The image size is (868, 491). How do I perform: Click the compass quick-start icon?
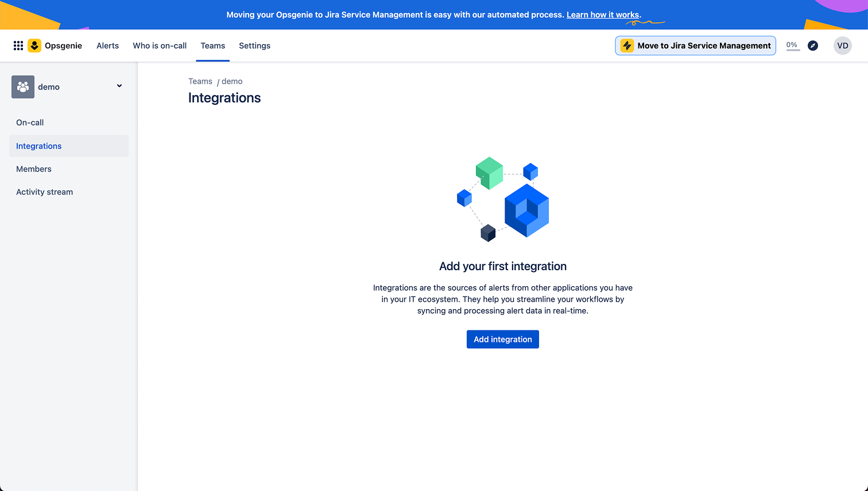click(813, 46)
